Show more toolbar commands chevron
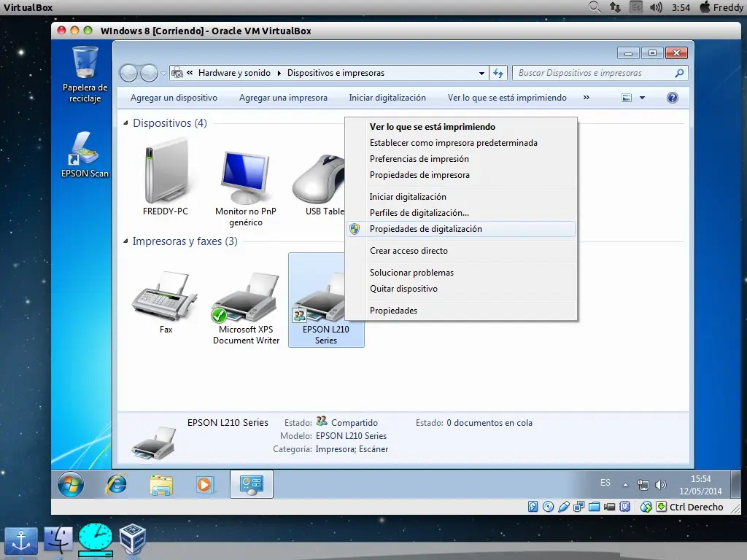 tap(587, 97)
